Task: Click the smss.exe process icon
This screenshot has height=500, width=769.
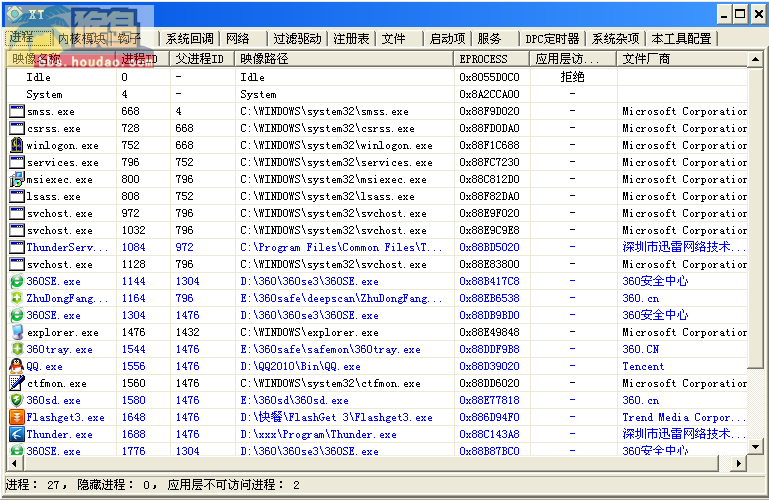Action: click(x=17, y=111)
